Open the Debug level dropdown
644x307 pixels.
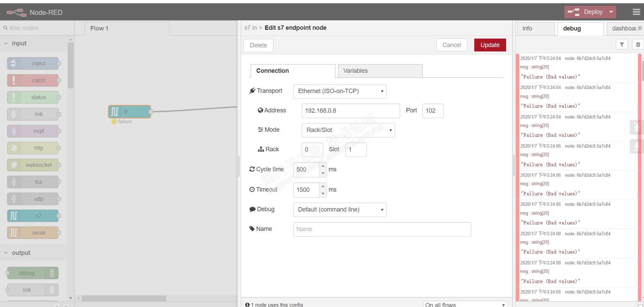340,210
